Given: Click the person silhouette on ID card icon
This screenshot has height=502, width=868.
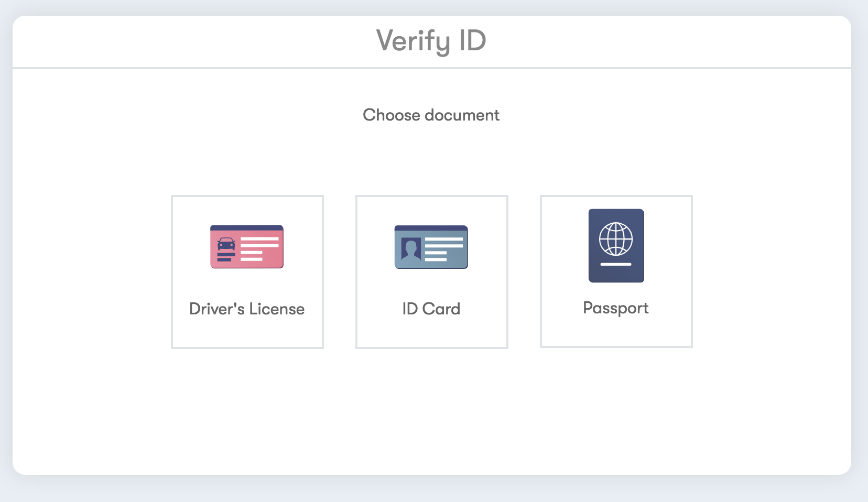Looking at the screenshot, I should click(x=411, y=249).
